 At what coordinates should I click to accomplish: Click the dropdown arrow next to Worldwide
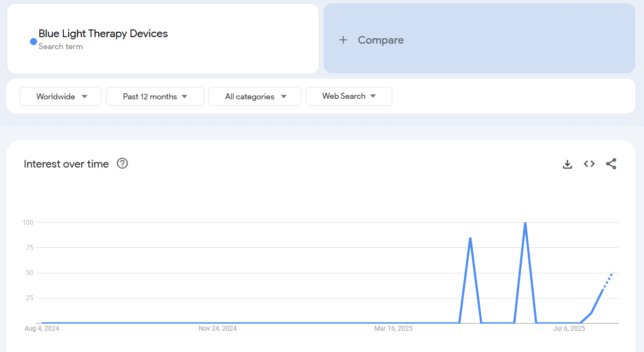[x=85, y=97]
